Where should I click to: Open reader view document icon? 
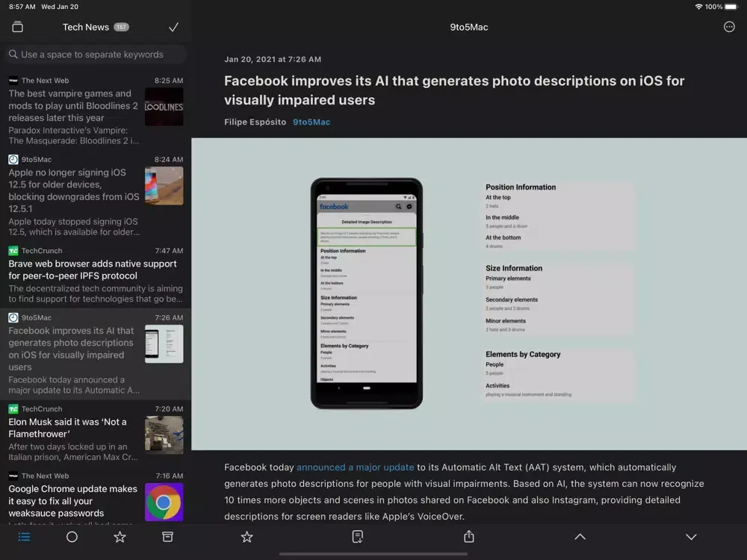click(357, 537)
